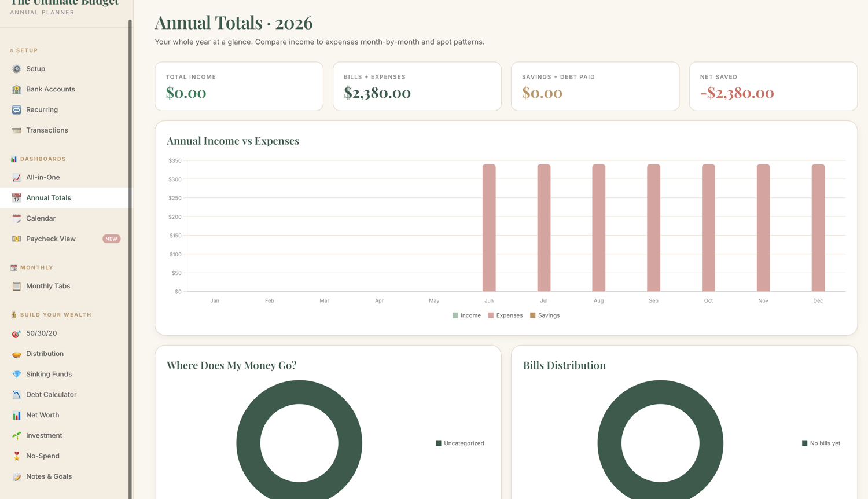Image resolution: width=868 pixels, height=499 pixels.
Task: Click the Total Income card
Action: [x=239, y=86]
